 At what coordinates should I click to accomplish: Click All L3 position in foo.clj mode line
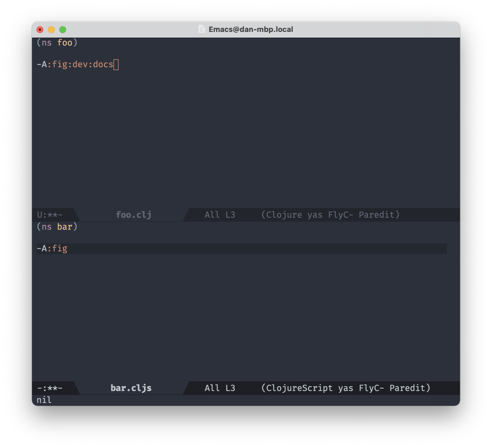point(220,215)
